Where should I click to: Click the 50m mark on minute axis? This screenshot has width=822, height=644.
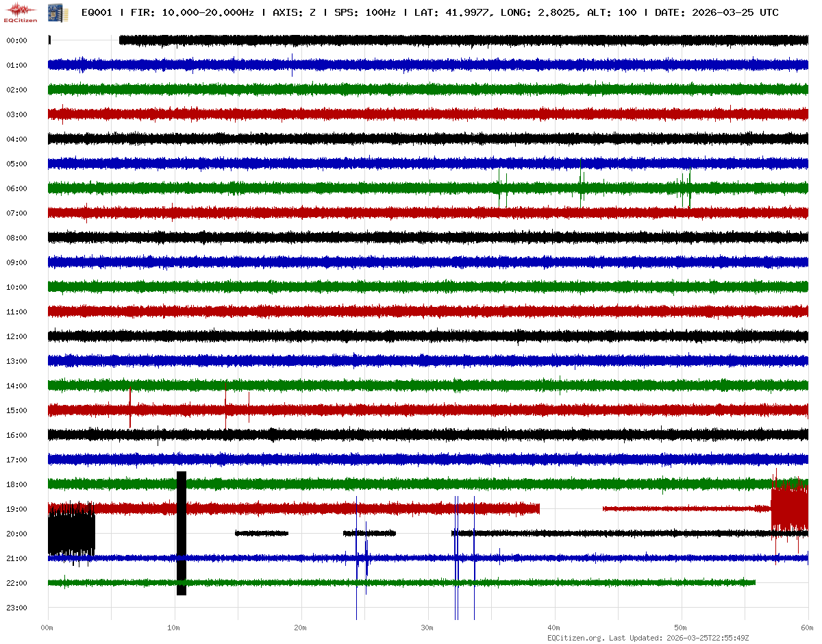680,628
